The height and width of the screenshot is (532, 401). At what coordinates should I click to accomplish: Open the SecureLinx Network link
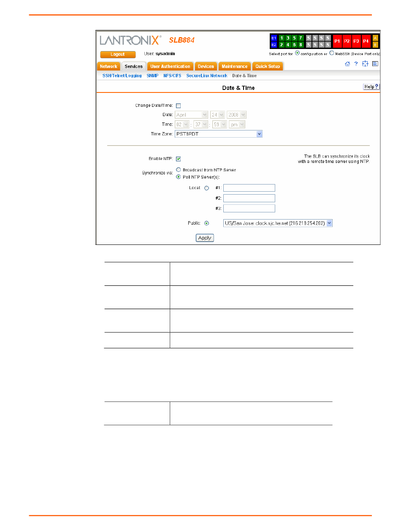(207, 76)
